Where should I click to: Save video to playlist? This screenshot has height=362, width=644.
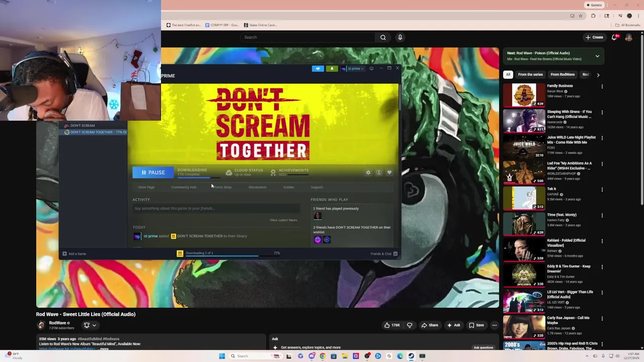[x=476, y=325]
